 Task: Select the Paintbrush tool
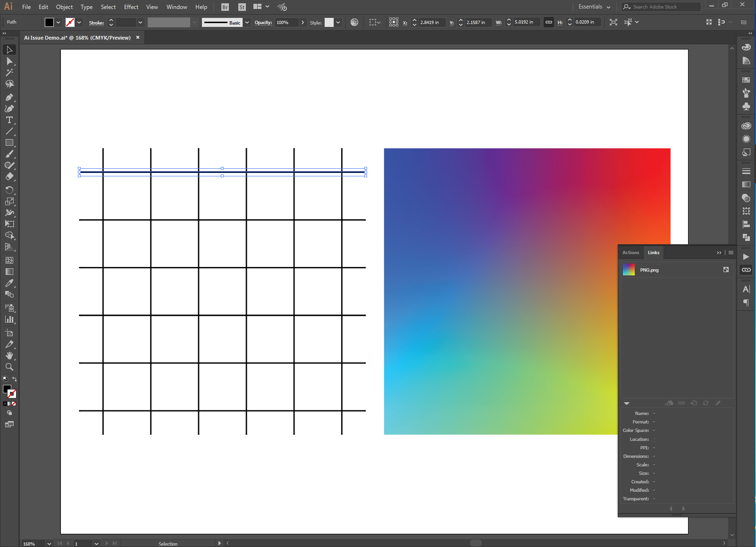pos(9,154)
